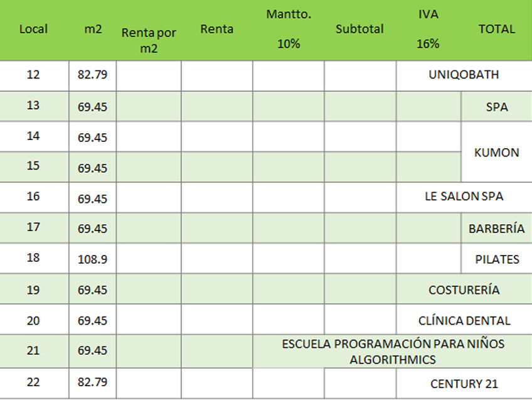
Task: Select the UNIQOBATH cell
Action: click(x=464, y=75)
